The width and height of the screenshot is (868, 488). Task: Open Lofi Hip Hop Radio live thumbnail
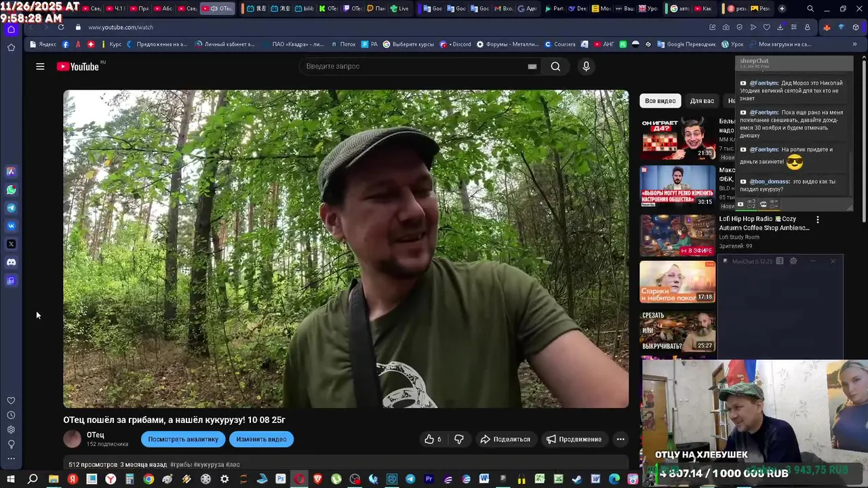point(677,235)
